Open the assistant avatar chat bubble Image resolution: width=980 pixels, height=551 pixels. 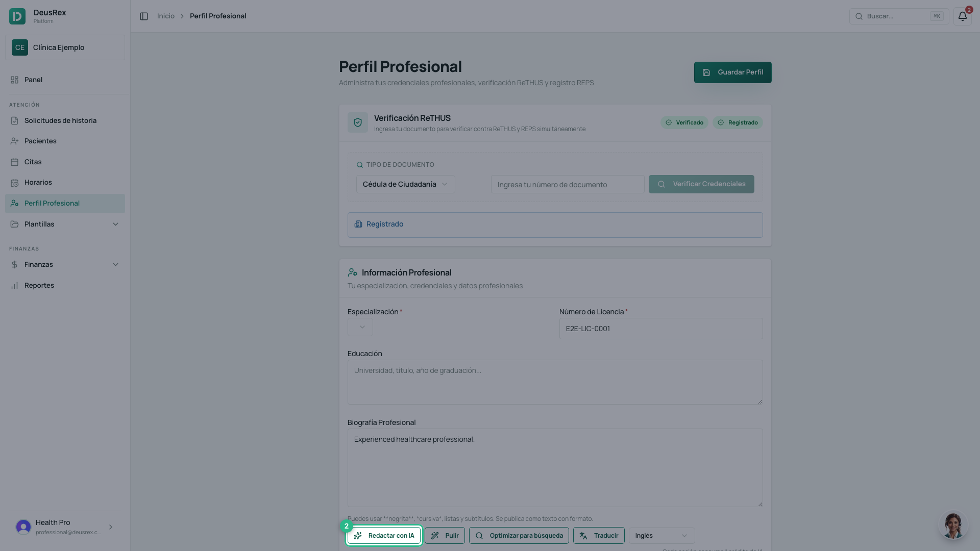tap(953, 525)
